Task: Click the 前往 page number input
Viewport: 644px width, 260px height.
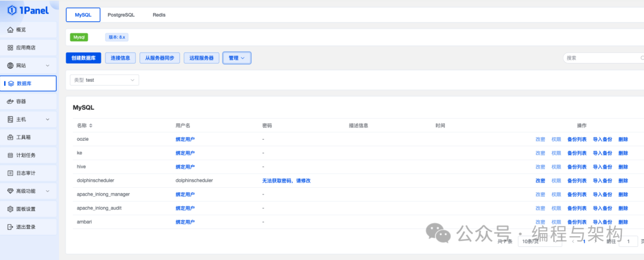Action: (x=628, y=242)
